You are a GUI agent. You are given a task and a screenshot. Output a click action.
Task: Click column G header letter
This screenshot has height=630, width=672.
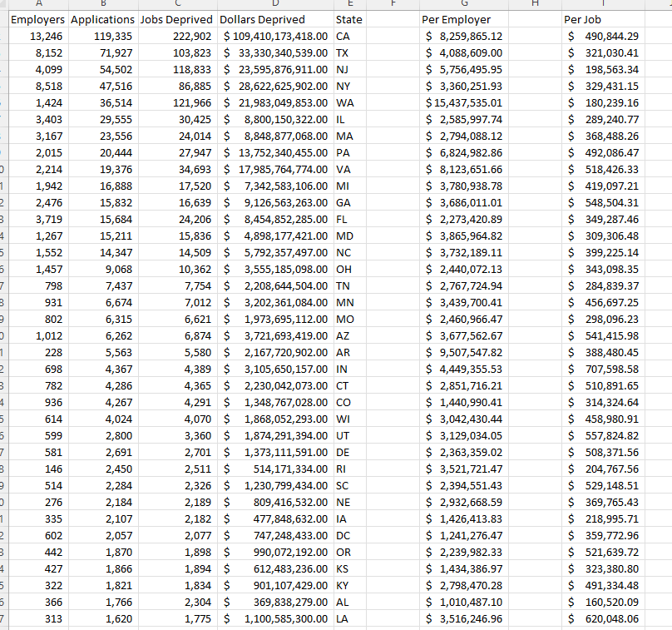click(x=464, y=4)
